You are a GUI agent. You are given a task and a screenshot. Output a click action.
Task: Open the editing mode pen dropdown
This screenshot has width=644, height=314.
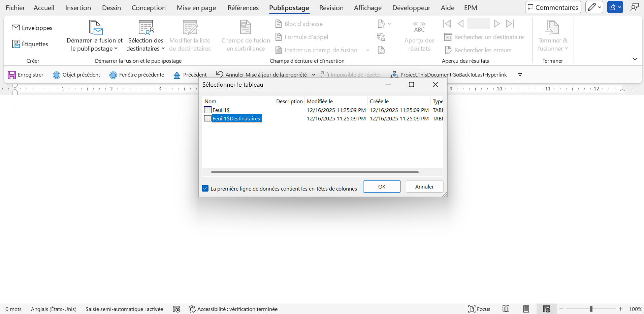594,7
